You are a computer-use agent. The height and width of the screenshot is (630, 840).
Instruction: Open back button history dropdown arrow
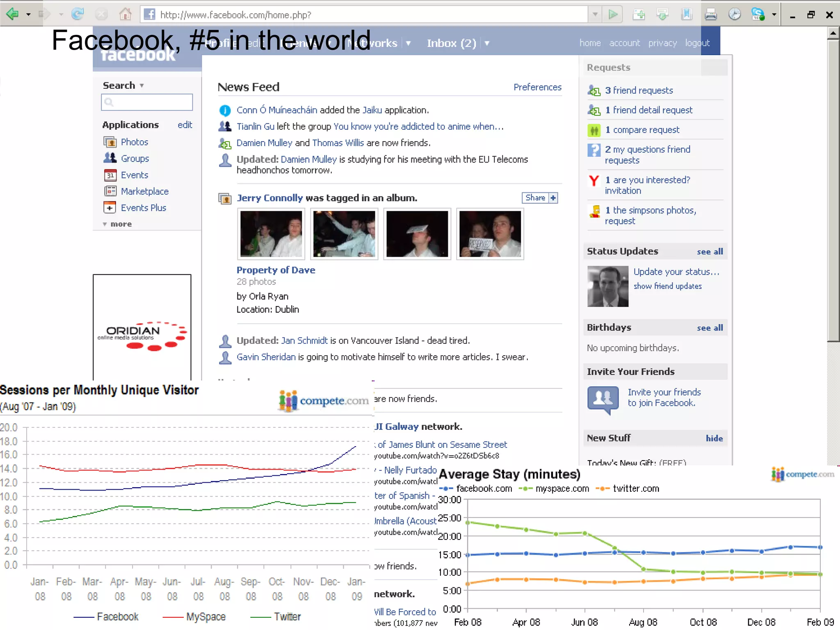[28, 15]
